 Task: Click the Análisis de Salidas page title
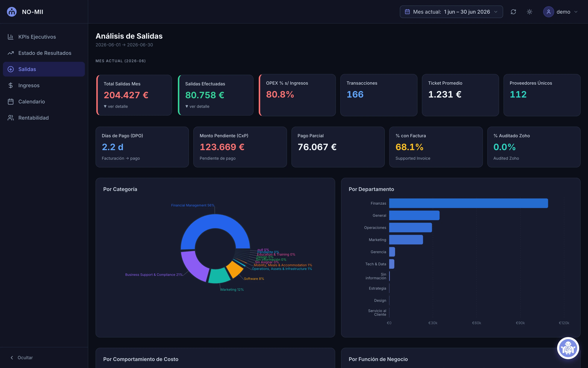(x=129, y=36)
